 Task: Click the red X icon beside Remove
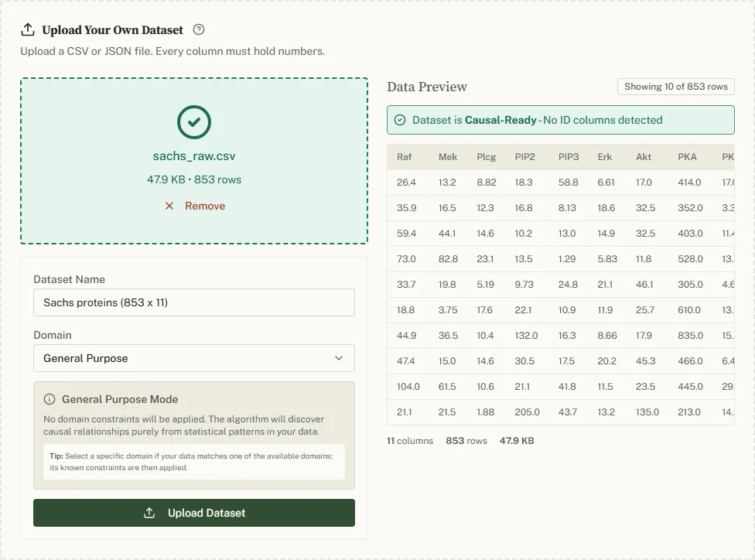[x=169, y=206]
